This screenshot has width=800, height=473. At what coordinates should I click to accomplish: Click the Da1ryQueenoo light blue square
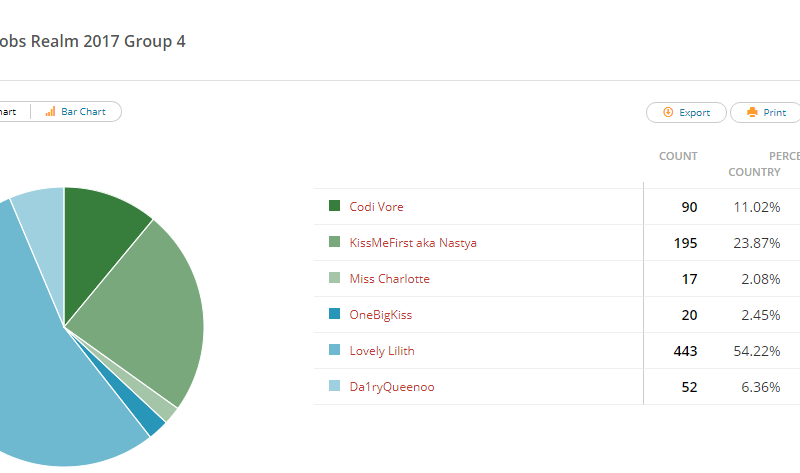pos(334,385)
